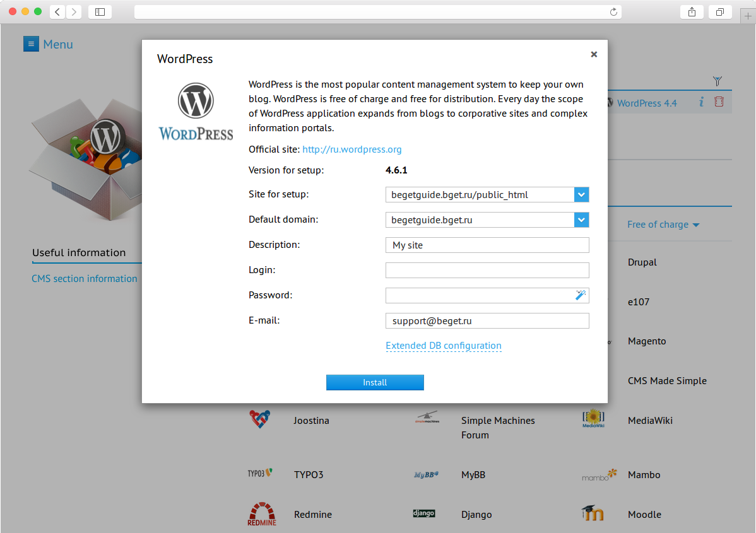Click the Redmine logo icon
Screen dimensions: 756x533
262,514
